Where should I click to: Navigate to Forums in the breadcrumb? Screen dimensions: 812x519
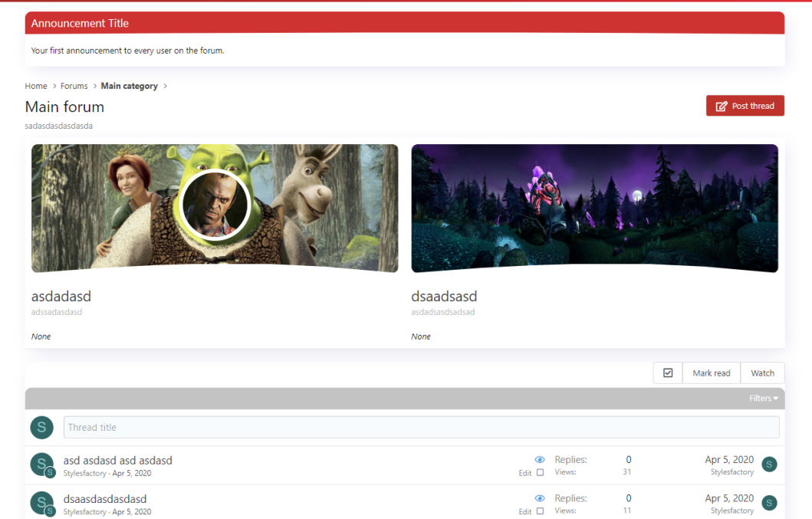point(74,86)
